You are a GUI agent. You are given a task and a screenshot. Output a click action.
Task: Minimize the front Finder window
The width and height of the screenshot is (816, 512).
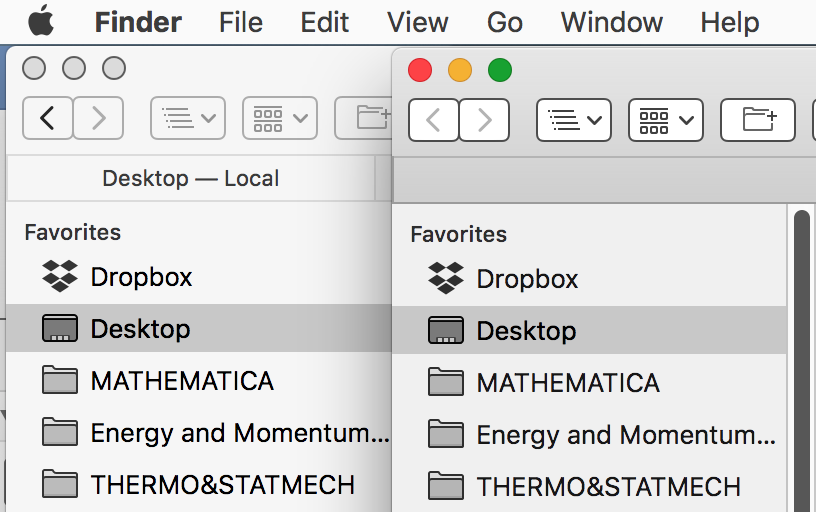460,70
